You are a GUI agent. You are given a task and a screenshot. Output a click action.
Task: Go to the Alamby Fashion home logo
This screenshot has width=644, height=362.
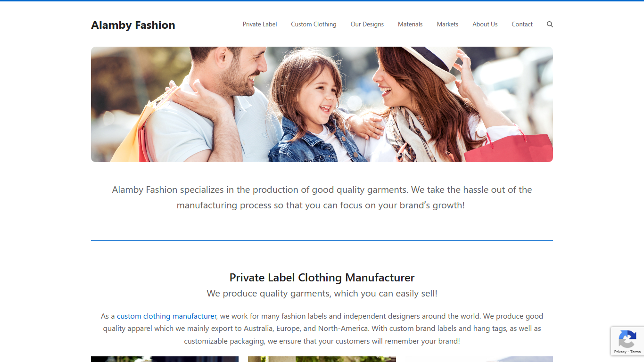(x=133, y=25)
